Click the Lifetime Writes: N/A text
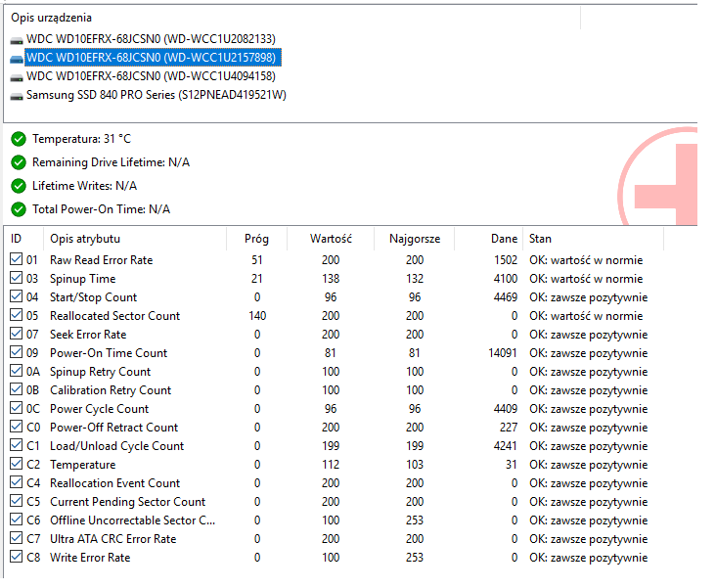 pos(84,186)
